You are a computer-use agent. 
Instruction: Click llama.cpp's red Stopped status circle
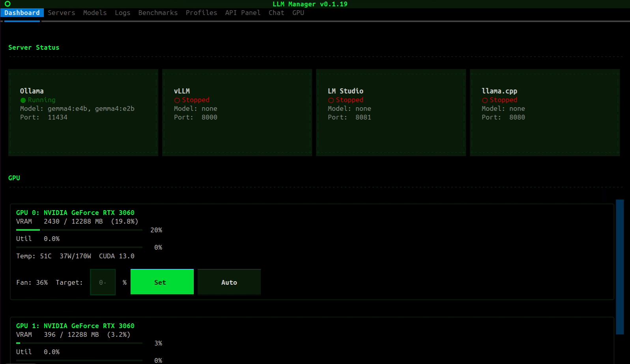click(x=485, y=100)
